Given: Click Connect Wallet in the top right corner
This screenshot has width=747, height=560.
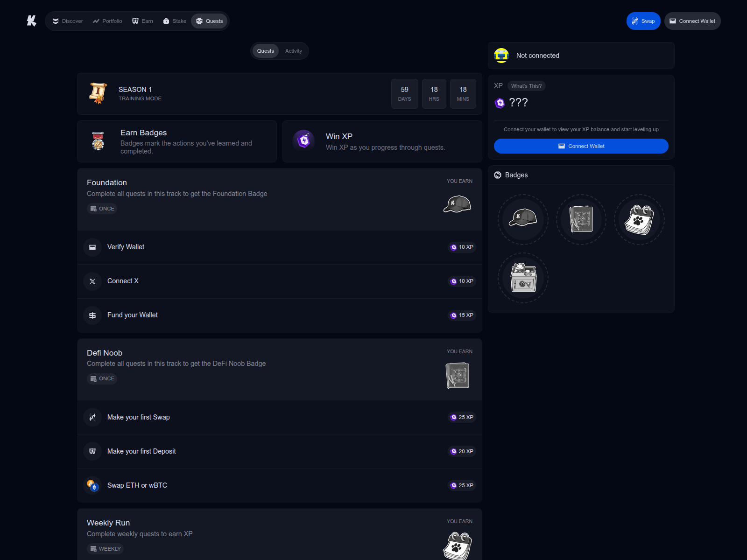Looking at the screenshot, I should (692, 21).
